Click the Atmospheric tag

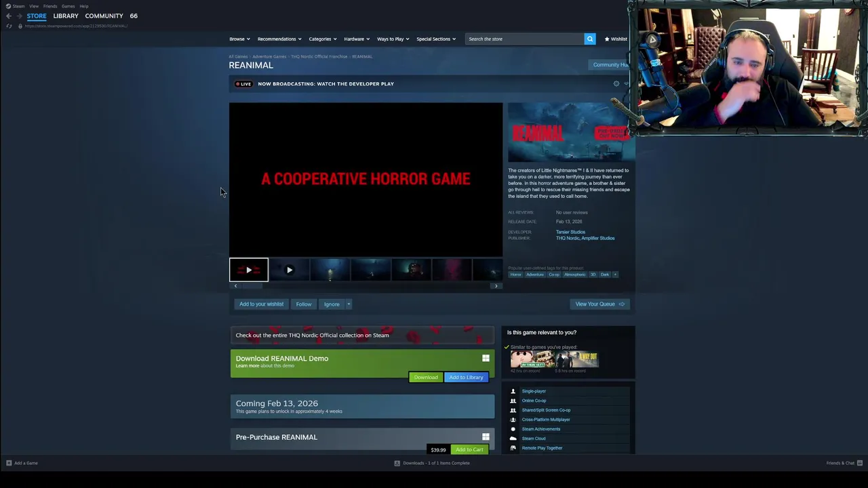point(574,274)
